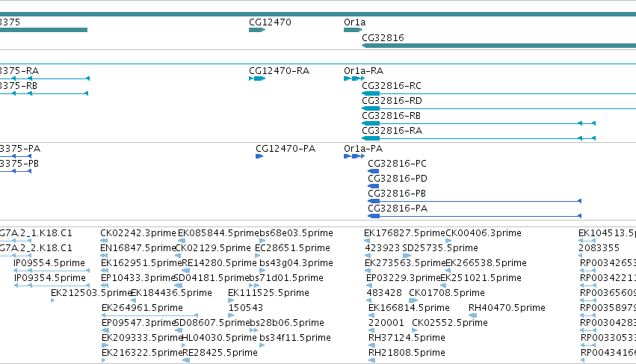Click the RH37124.5prime EST label
This screenshot has width=636, height=364.
point(407,338)
